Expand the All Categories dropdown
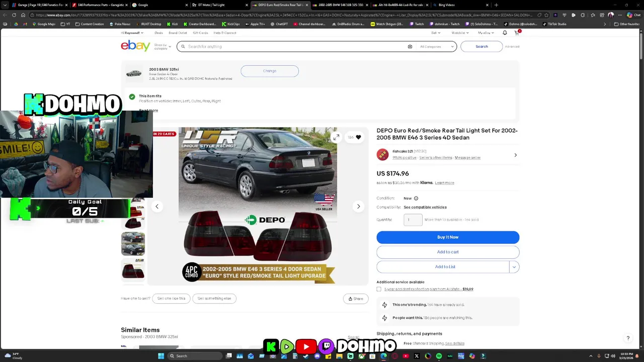This screenshot has height=362, width=644. (437, 46)
